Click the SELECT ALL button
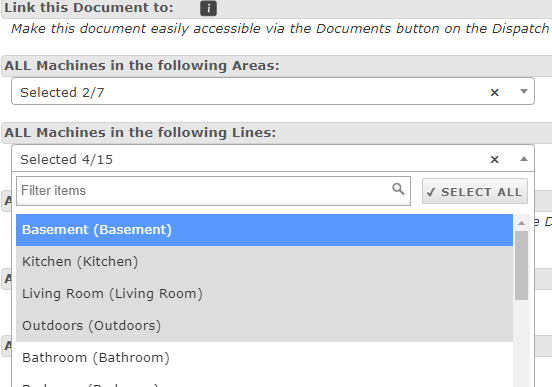 click(475, 191)
